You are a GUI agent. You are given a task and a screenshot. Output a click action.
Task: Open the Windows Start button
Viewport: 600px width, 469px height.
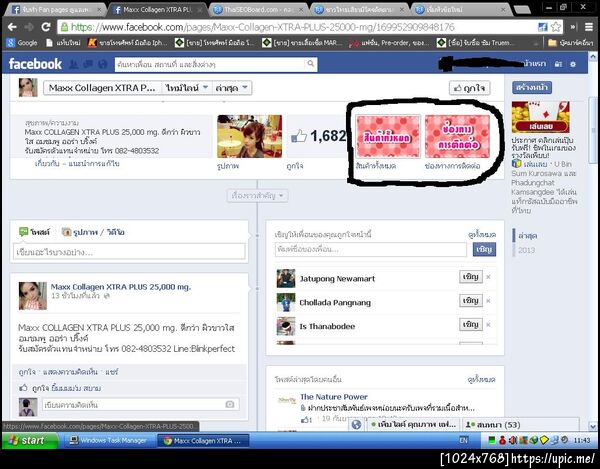pyautogui.click(x=30, y=440)
